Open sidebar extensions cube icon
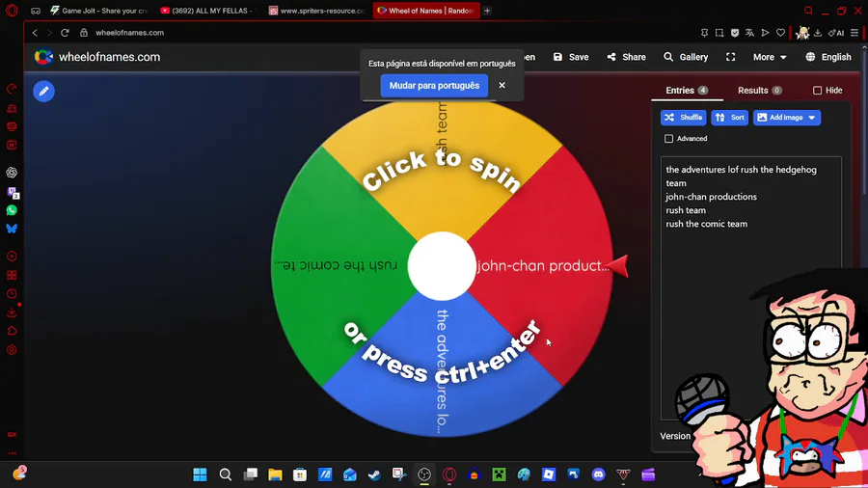The image size is (868, 488). point(12,331)
